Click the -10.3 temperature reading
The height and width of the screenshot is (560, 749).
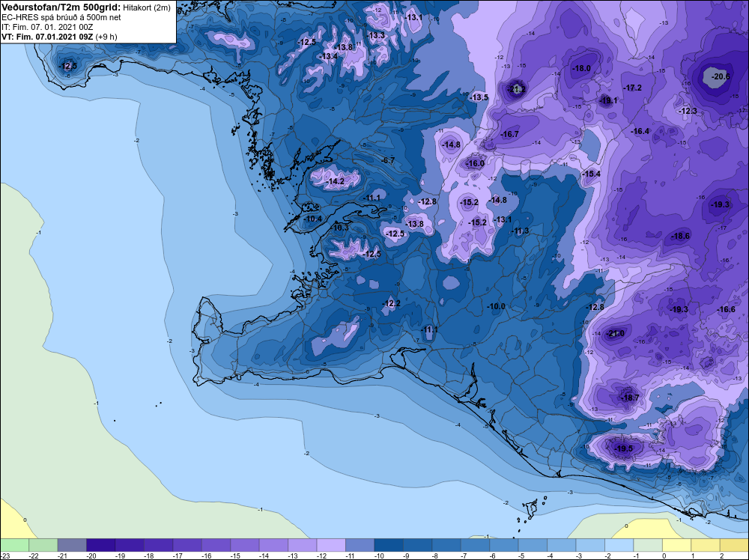(339, 228)
